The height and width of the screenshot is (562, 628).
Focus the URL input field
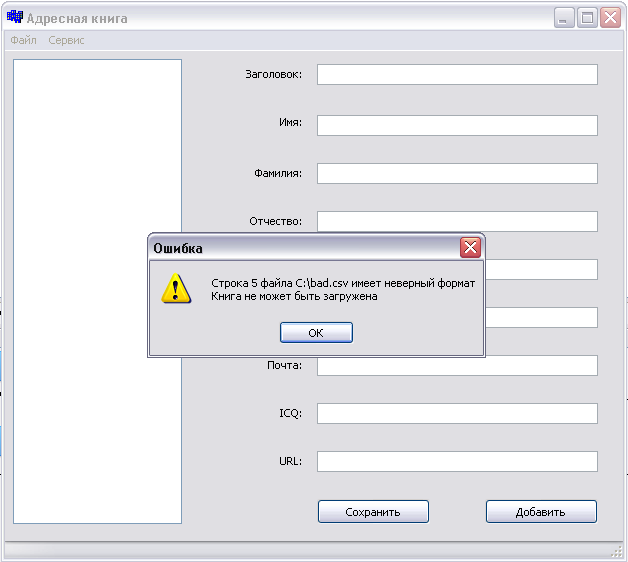[457, 461]
